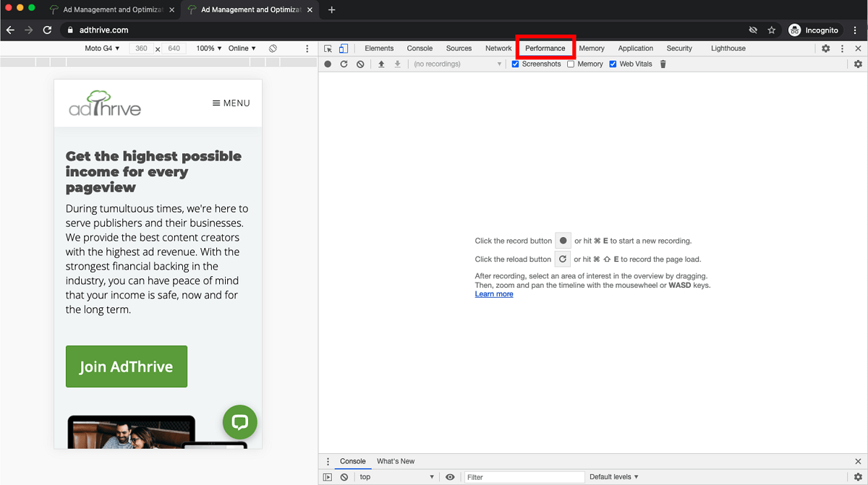Click the large reload button in instructions
Viewport: 868px width, 485px height.
(x=563, y=259)
